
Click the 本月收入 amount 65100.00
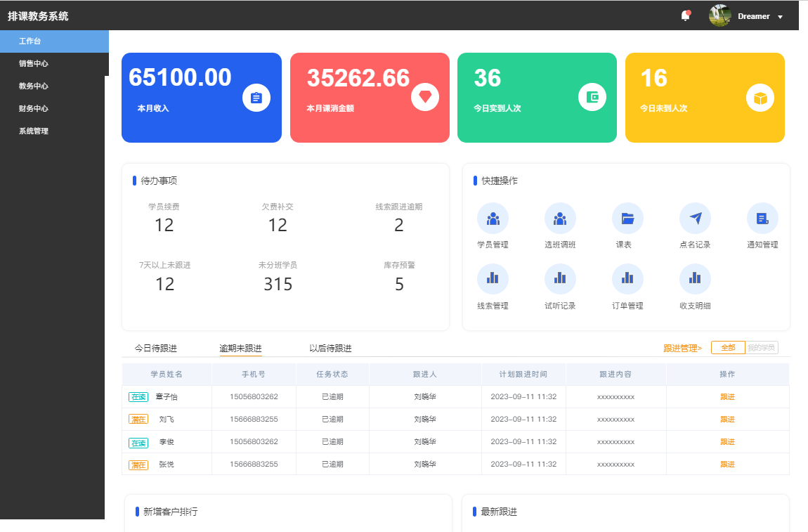coord(180,77)
